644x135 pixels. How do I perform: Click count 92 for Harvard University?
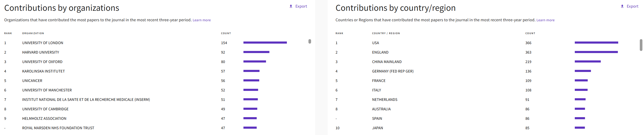223,52
